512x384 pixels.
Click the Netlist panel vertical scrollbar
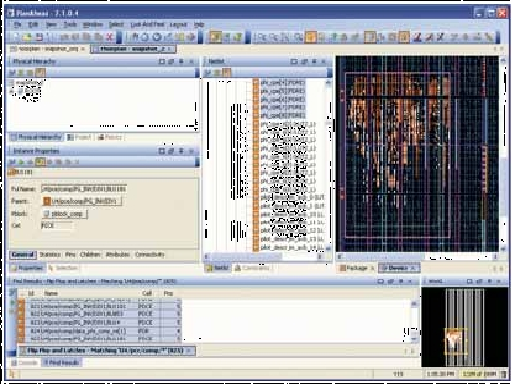coord(328,165)
